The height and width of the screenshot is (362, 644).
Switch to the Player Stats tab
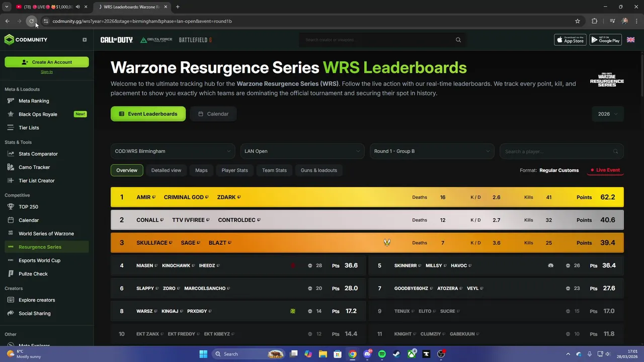click(x=234, y=170)
